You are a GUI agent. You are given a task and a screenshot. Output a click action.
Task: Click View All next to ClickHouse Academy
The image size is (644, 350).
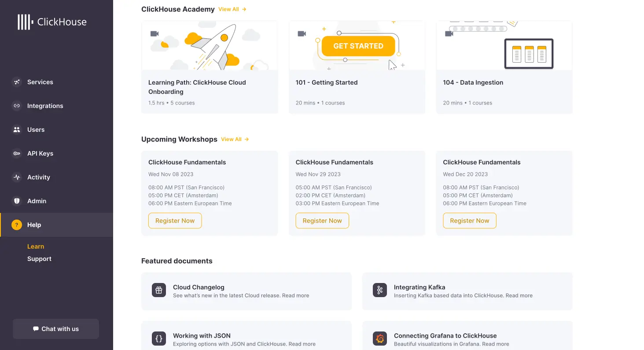(232, 9)
